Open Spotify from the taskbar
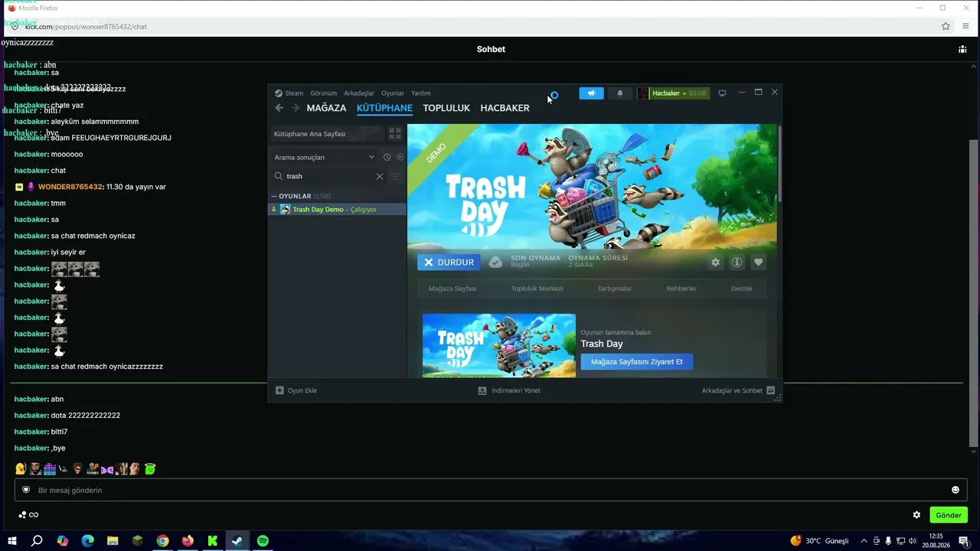 [x=263, y=541]
